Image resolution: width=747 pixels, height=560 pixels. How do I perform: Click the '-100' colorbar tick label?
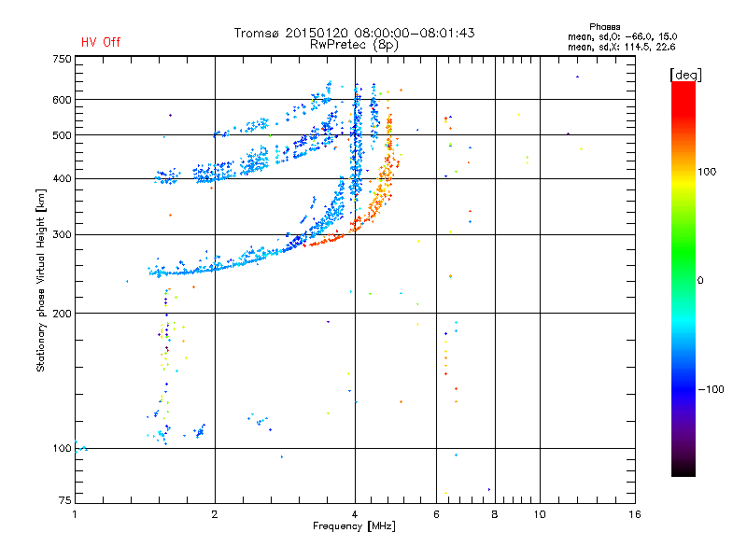tap(711, 389)
